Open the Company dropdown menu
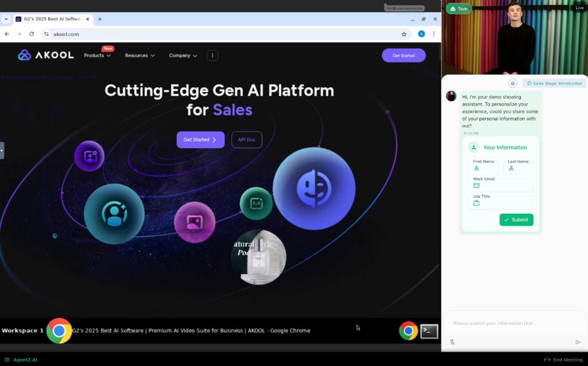 [183, 56]
